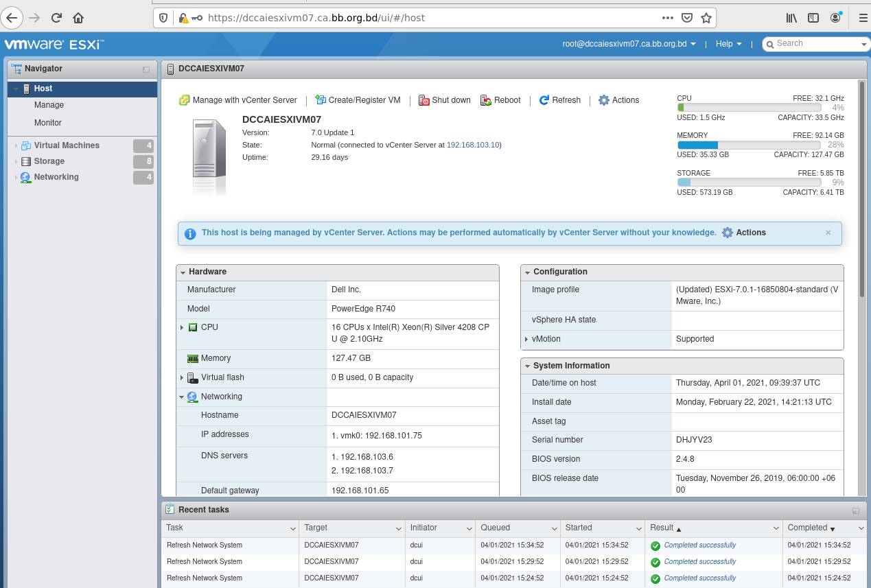Expand the Networking node in the Navigator
The image size is (871, 588).
click(16, 177)
